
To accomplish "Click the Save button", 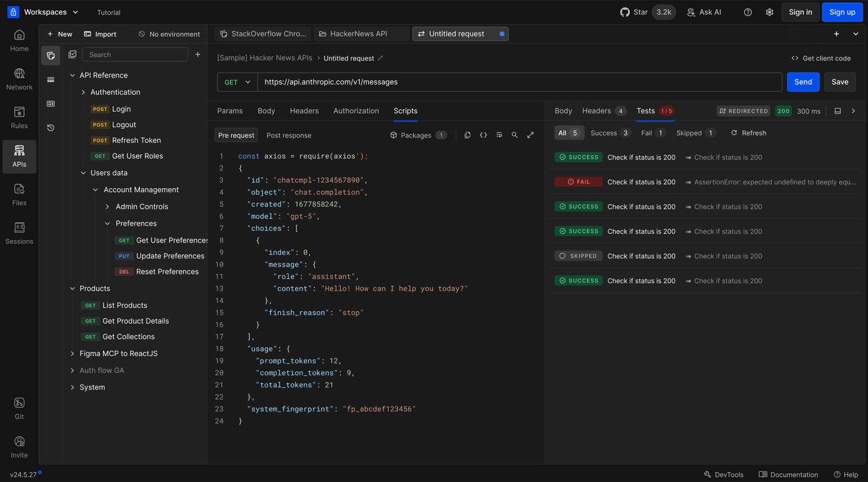I will (x=840, y=82).
